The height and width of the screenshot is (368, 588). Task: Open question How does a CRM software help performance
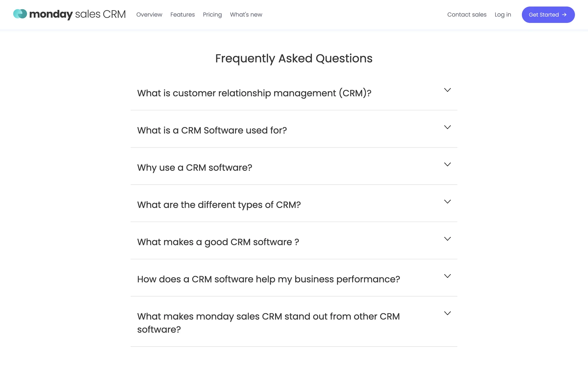pos(268,279)
